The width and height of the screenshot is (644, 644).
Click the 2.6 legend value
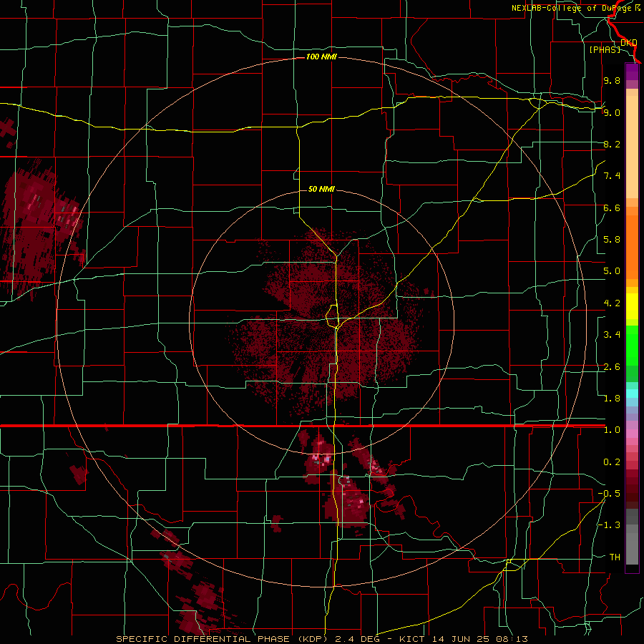[612, 367]
